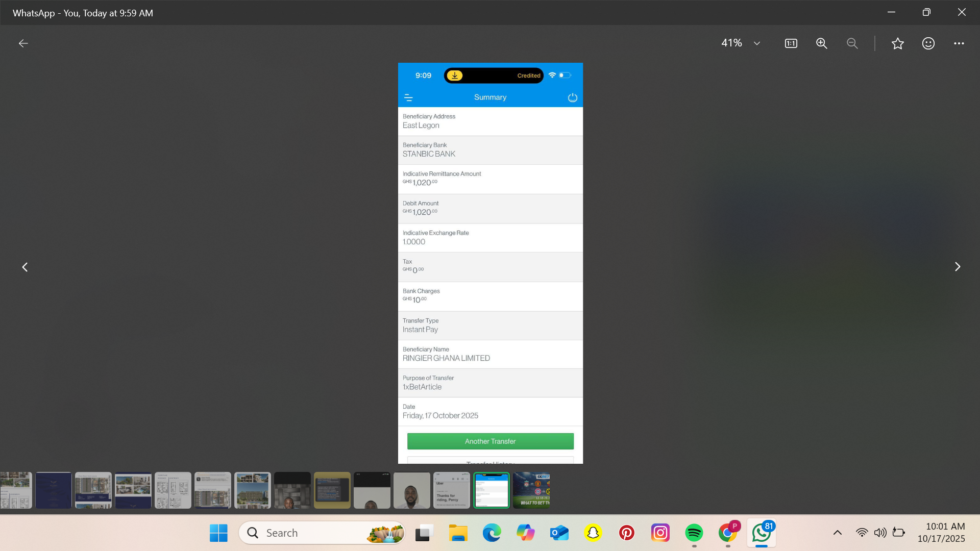Star this message
Image resolution: width=980 pixels, height=551 pixels.
(897, 43)
